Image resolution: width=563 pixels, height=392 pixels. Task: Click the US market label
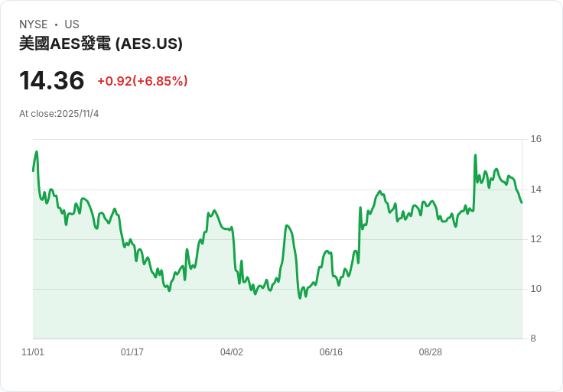pos(72,24)
